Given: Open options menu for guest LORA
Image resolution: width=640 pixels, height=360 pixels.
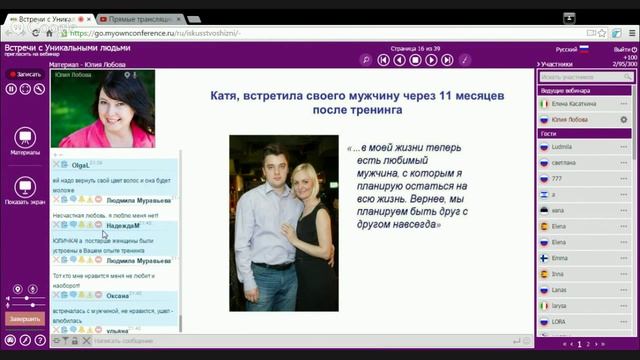Looking at the screenshot, I should click(x=624, y=322).
